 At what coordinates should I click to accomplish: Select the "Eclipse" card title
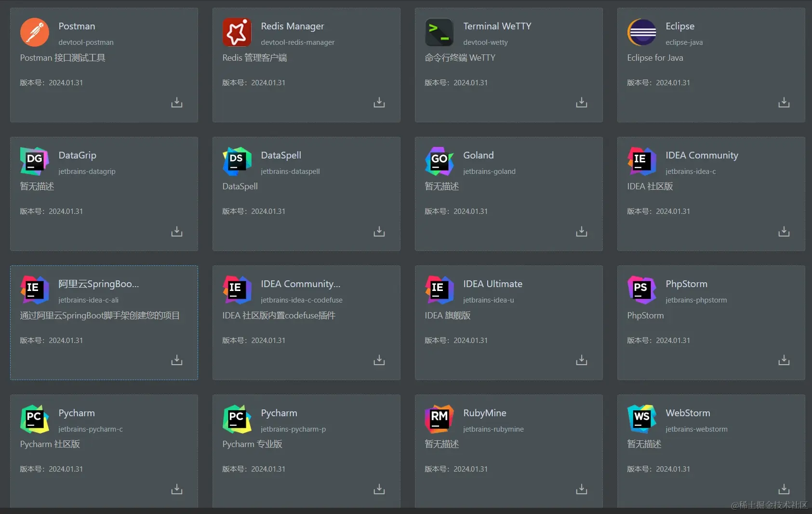(680, 26)
